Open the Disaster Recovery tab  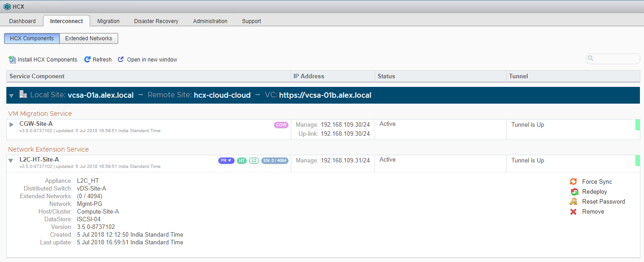tap(156, 21)
